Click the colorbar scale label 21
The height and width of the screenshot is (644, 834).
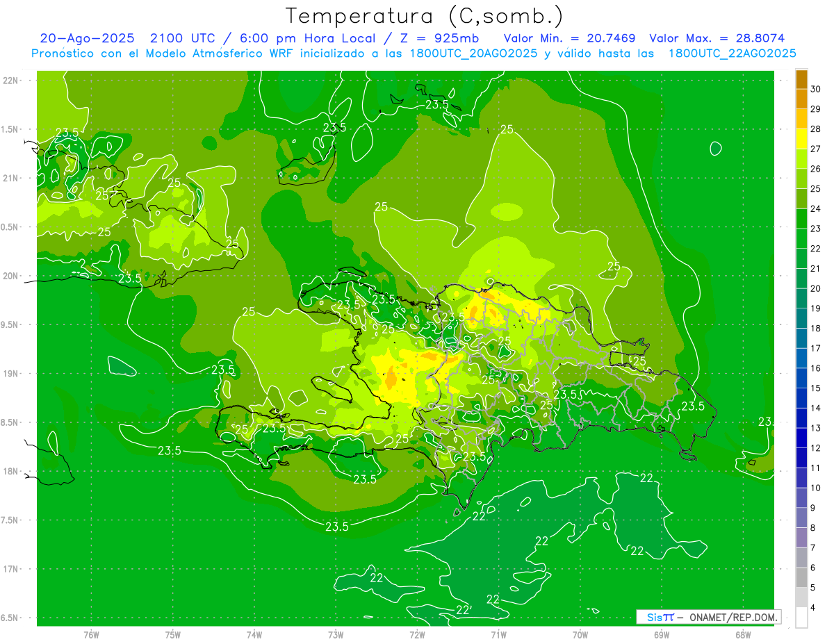(816, 269)
